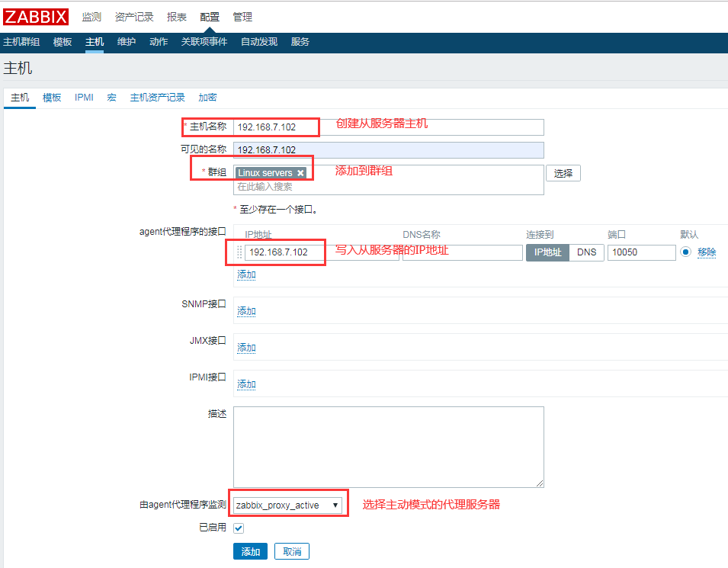Open the zabbix_proxy_active proxy dropdown

point(287,505)
